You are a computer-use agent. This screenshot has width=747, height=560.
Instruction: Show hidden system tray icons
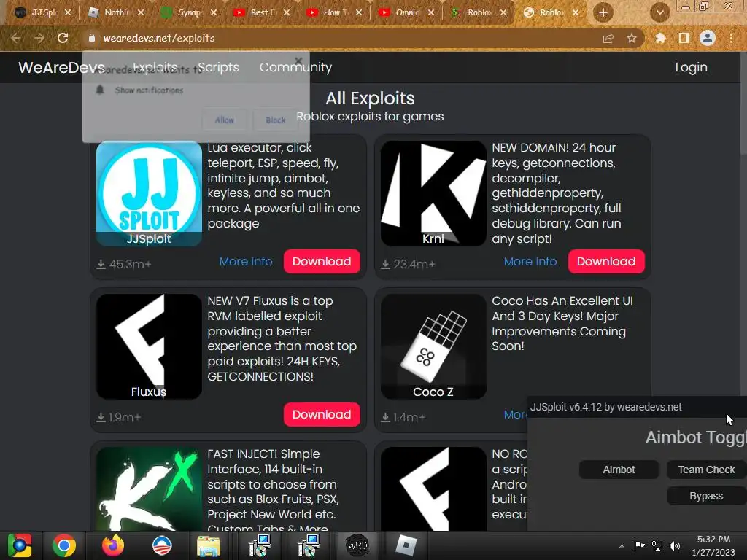(x=622, y=546)
